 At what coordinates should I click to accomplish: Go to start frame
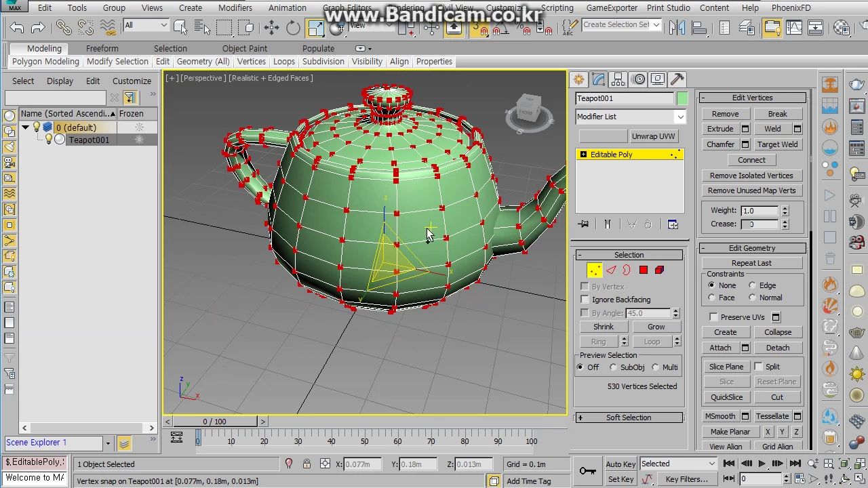729,464
